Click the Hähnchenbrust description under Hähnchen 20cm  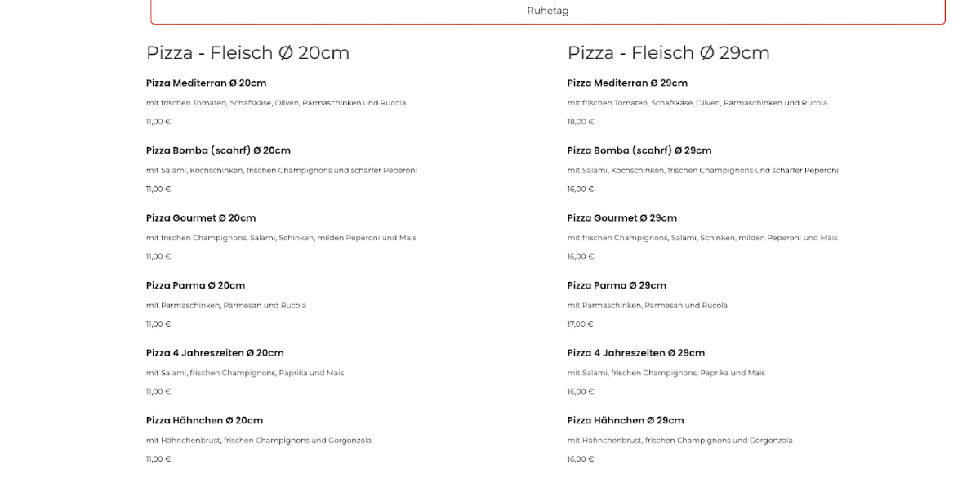[259, 441]
